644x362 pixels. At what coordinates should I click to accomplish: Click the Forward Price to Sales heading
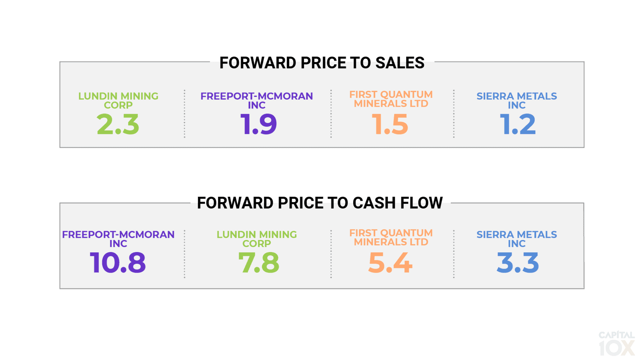click(x=322, y=63)
